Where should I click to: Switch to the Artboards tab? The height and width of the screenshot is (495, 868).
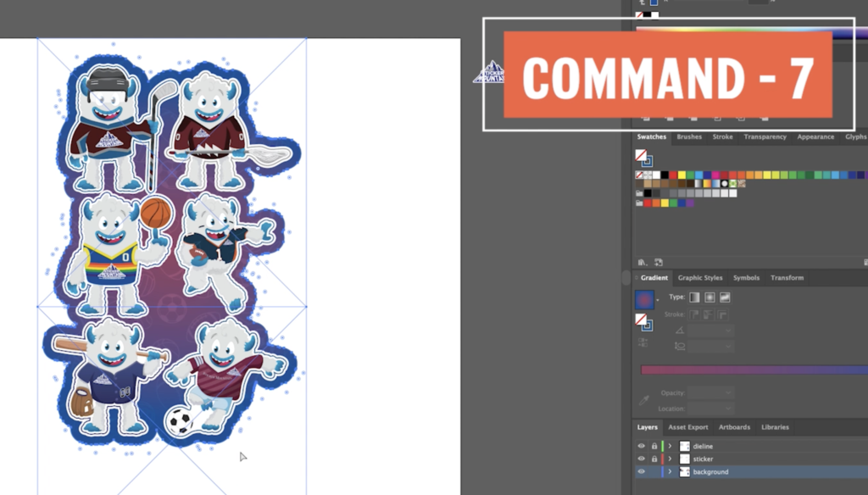point(735,427)
